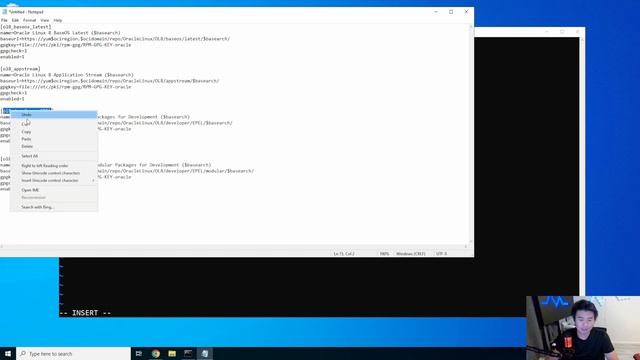
Task: Choose Paste in the context menu
Action: click(53, 139)
